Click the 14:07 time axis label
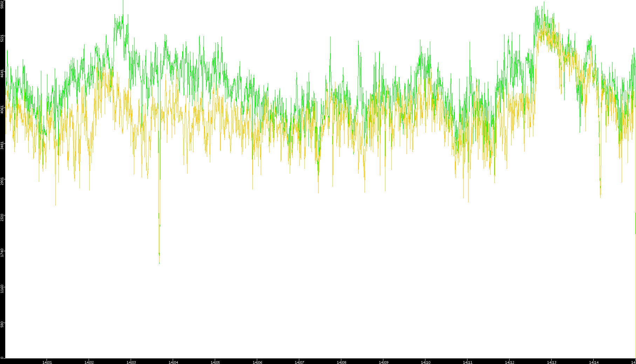The width and height of the screenshot is (636, 364). point(299,362)
